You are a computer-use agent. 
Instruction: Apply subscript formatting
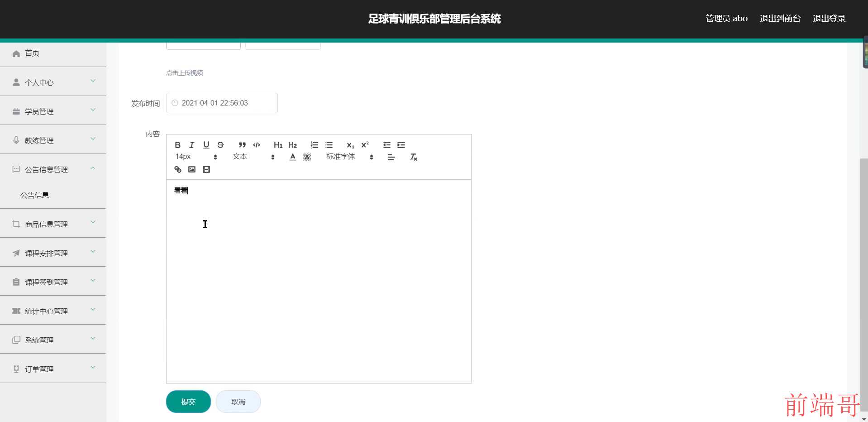[350, 145]
